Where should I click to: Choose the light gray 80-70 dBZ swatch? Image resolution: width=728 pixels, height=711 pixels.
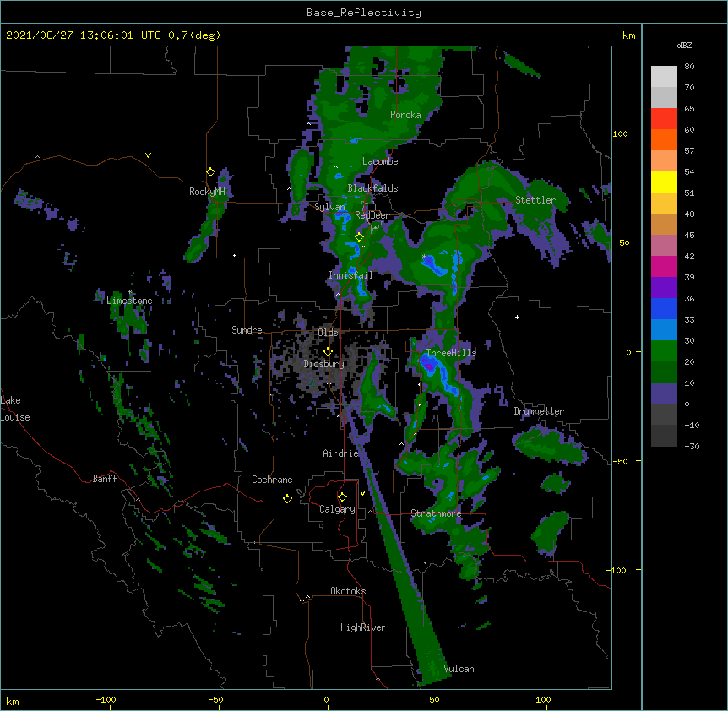(664, 77)
